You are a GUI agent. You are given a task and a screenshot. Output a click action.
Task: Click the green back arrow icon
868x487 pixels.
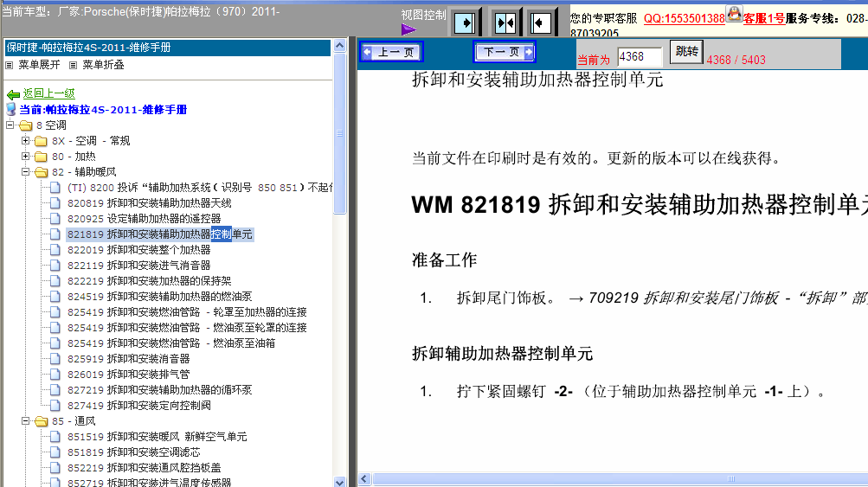(x=13, y=94)
